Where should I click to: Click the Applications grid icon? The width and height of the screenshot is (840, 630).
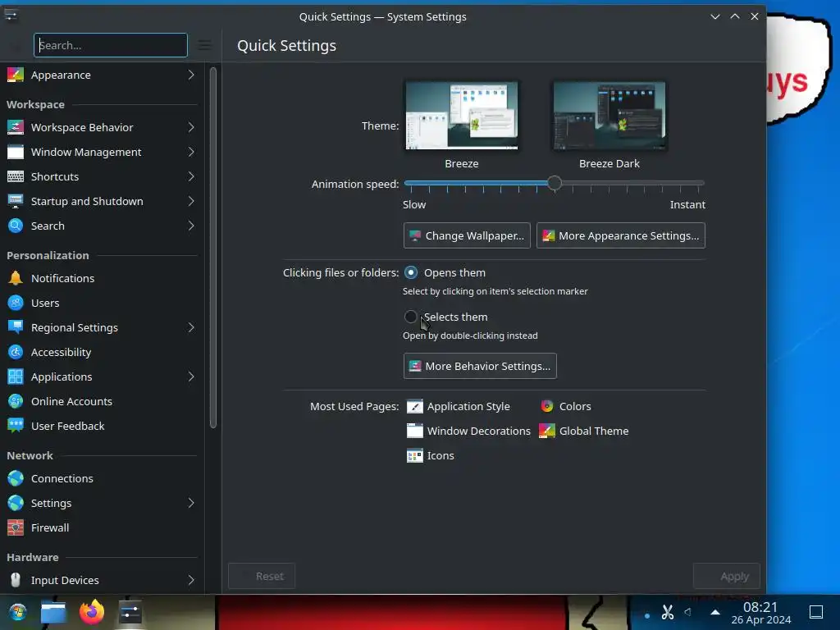coord(16,377)
